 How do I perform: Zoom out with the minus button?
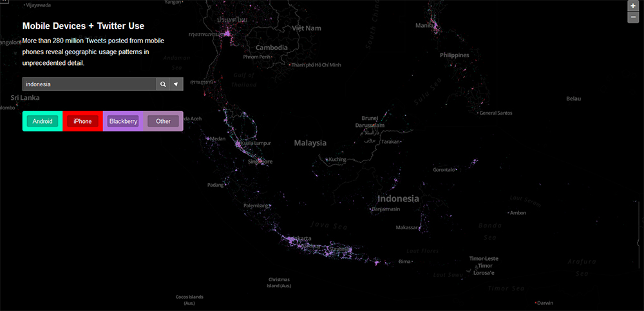tap(633, 17)
